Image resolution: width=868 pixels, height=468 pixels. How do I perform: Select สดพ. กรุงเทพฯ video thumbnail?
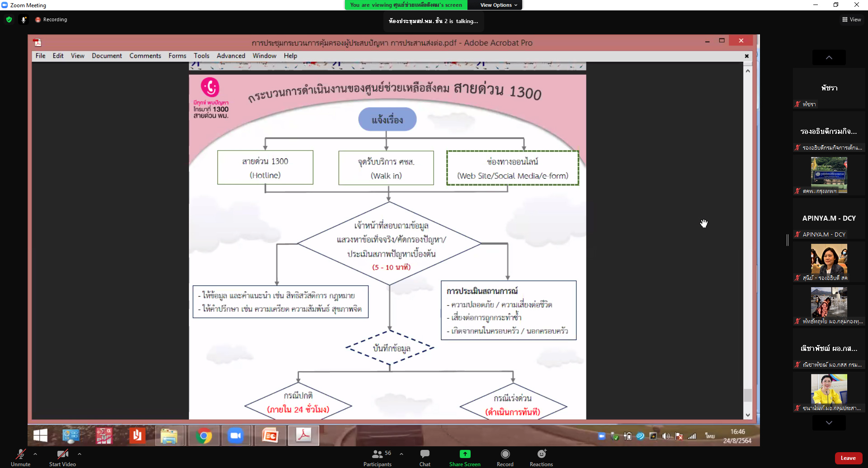(x=829, y=175)
